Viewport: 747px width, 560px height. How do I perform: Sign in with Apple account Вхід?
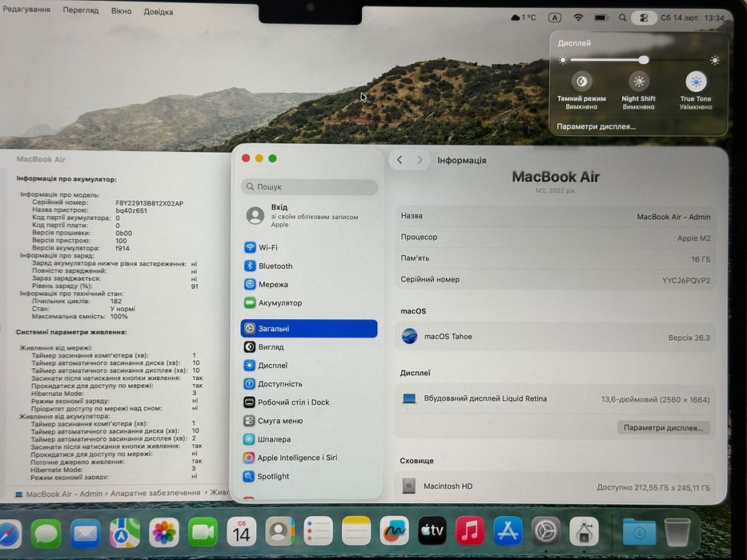[x=309, y=215]
